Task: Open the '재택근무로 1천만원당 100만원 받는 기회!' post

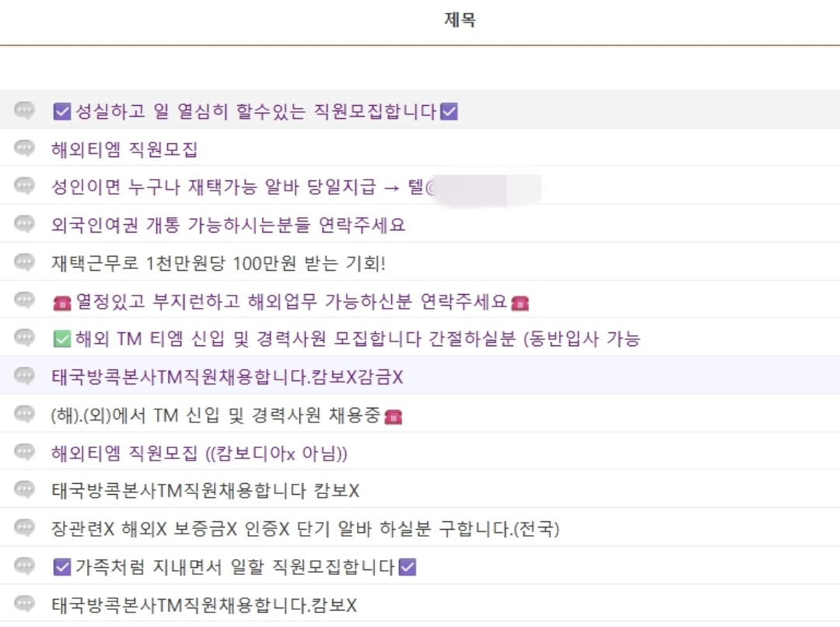Action: (x=219, y=264)
